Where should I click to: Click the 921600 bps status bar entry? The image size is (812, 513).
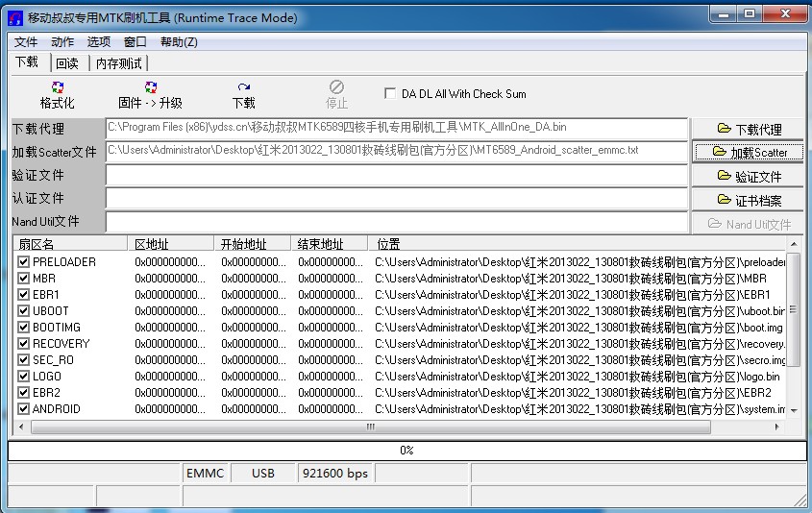335,474
